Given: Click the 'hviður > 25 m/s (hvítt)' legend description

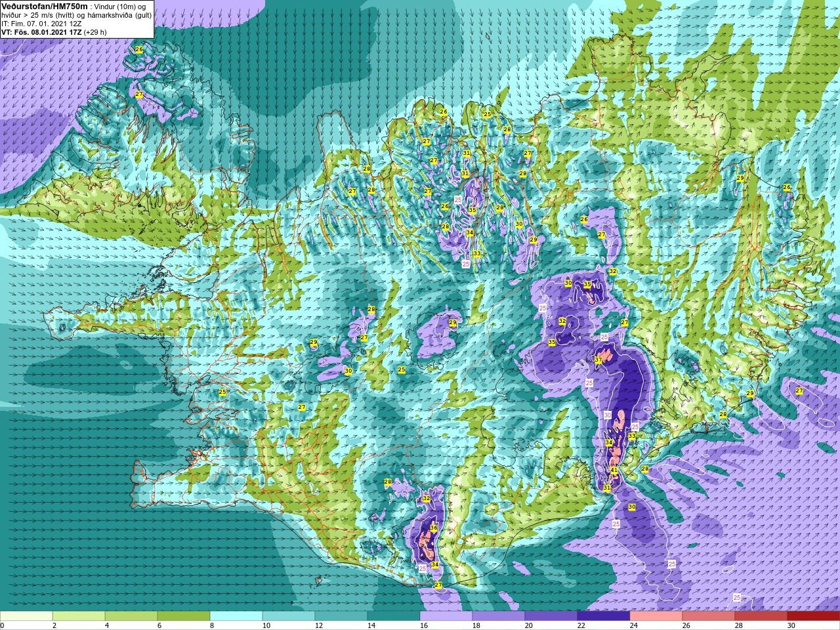Looking at the screenshot, I should click(38, 15).
